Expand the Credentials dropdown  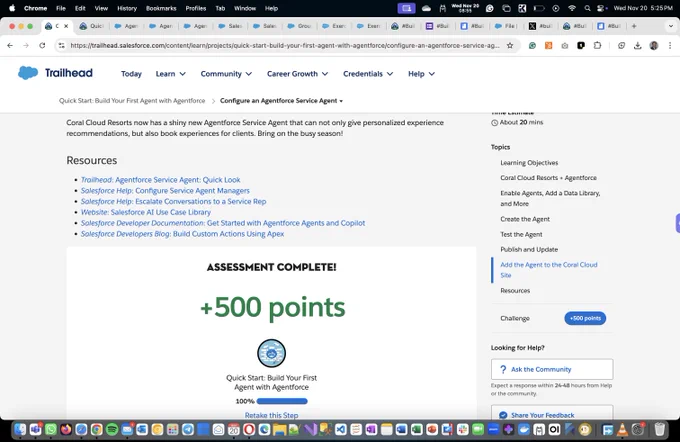tap(368, 74)
